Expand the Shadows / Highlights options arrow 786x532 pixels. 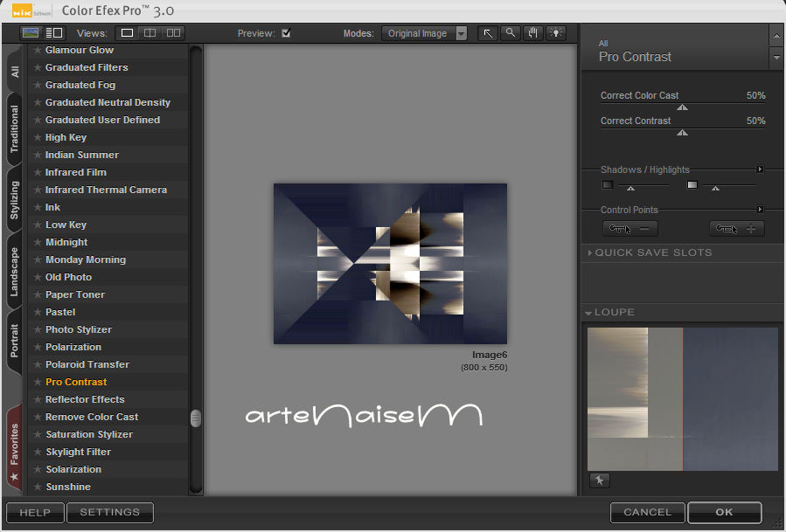tap(760, 169)
